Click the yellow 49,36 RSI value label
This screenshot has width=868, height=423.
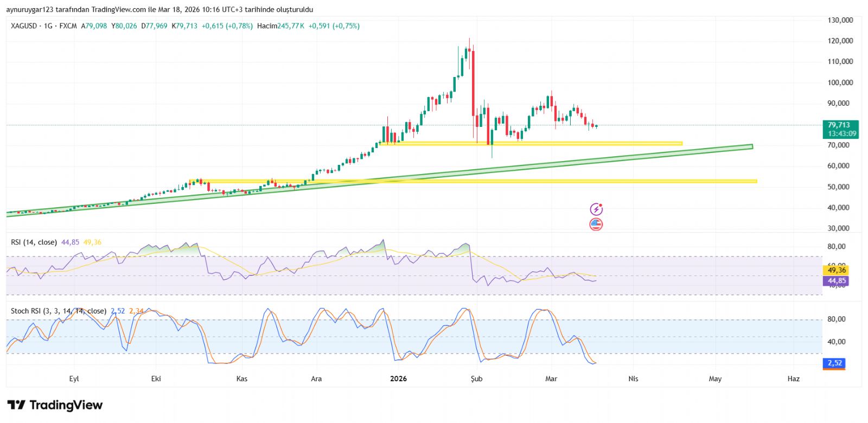(836, 270)
